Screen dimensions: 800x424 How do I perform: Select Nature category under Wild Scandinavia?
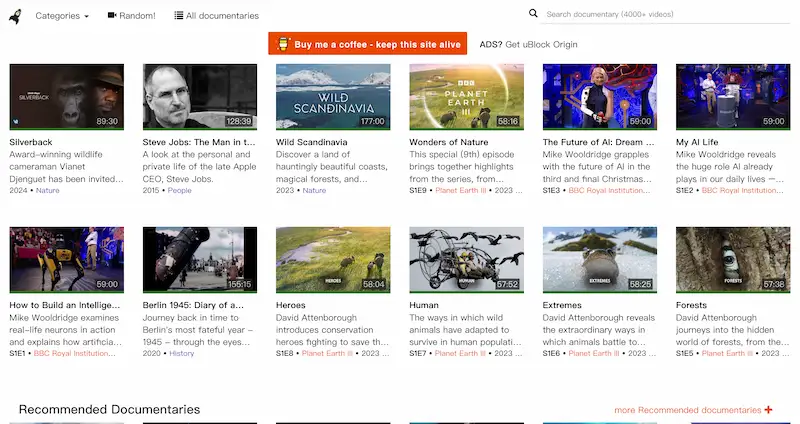point(314,190)
